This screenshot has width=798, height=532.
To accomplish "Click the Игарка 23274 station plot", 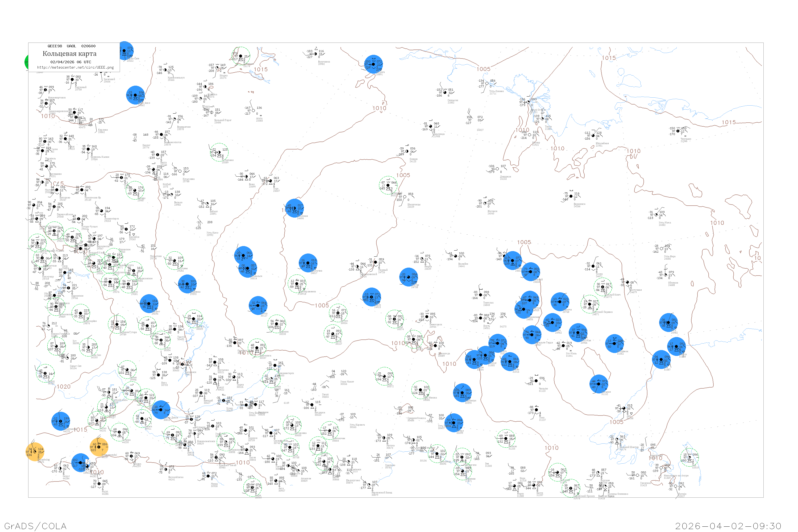I will click(x=217, y=68).
